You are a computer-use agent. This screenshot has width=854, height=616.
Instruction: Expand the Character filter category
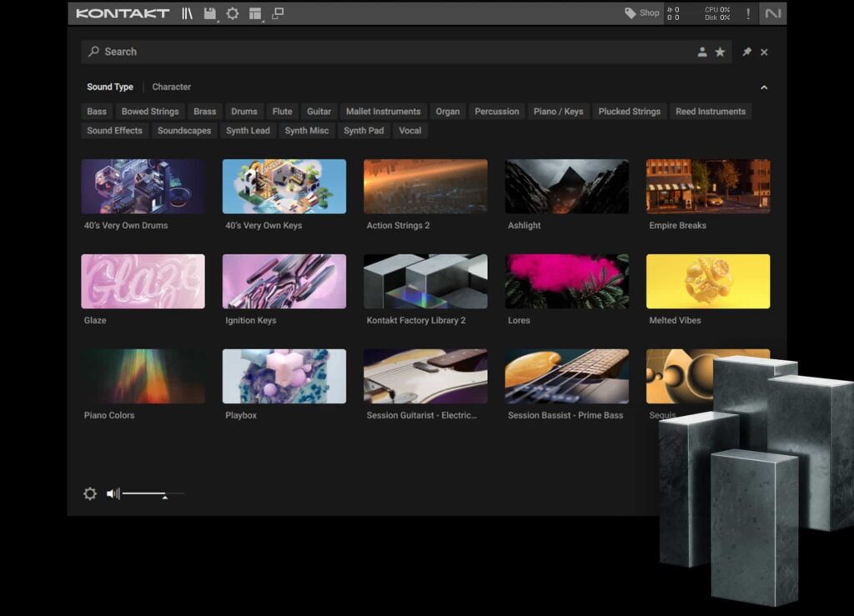pos(171,87)
